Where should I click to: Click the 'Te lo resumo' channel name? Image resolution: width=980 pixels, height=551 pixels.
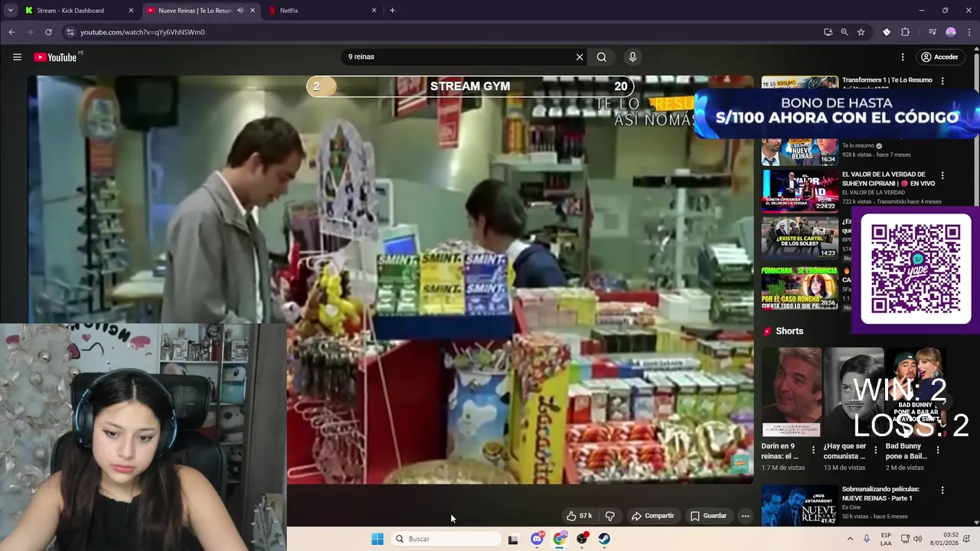tap(858, 145)
